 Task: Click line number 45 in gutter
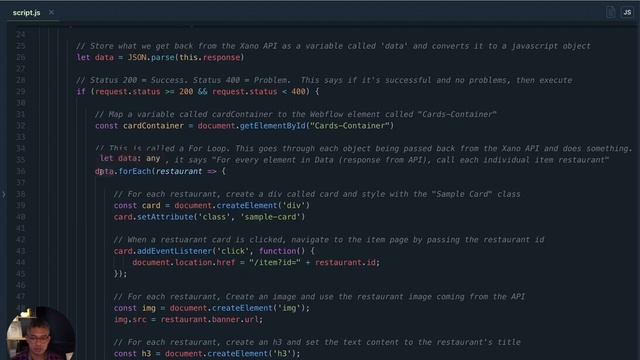click(x=21, y=274)
